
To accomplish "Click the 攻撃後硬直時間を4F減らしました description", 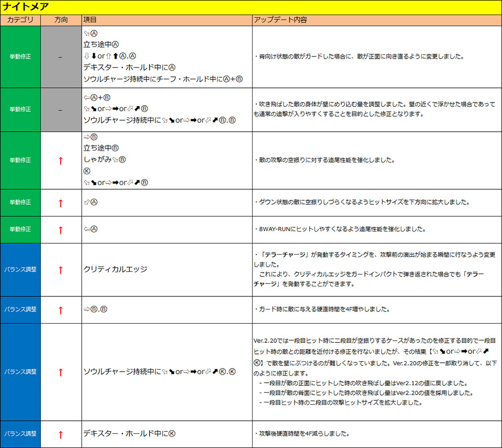I will (302, 434).
